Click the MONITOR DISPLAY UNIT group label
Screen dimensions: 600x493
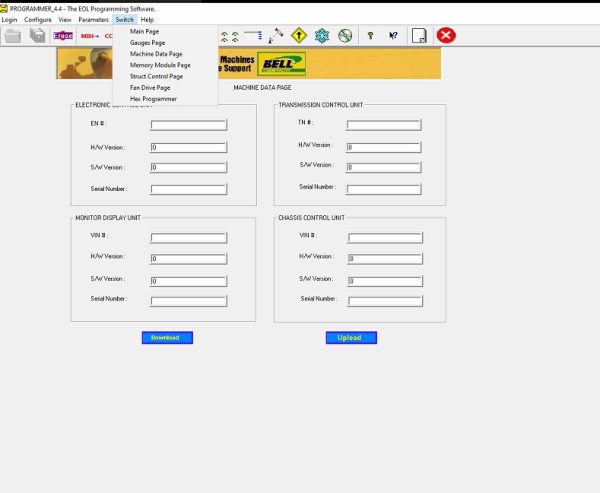108,218
